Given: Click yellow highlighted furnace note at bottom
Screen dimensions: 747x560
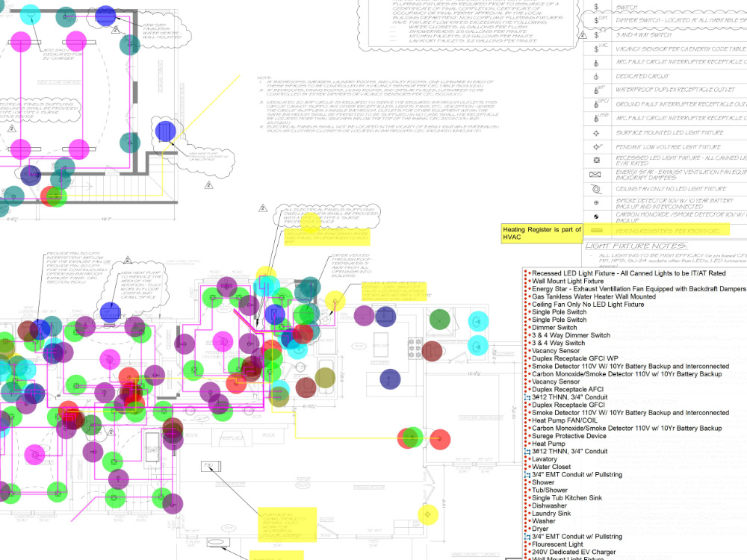Looking at the screenshot, I should [288, 525].
